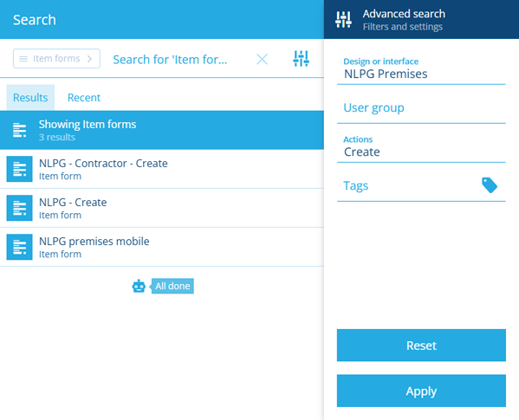Open the User group field
Image resolution: width=519 pixels, height=420 pixels.
(421, 107)
